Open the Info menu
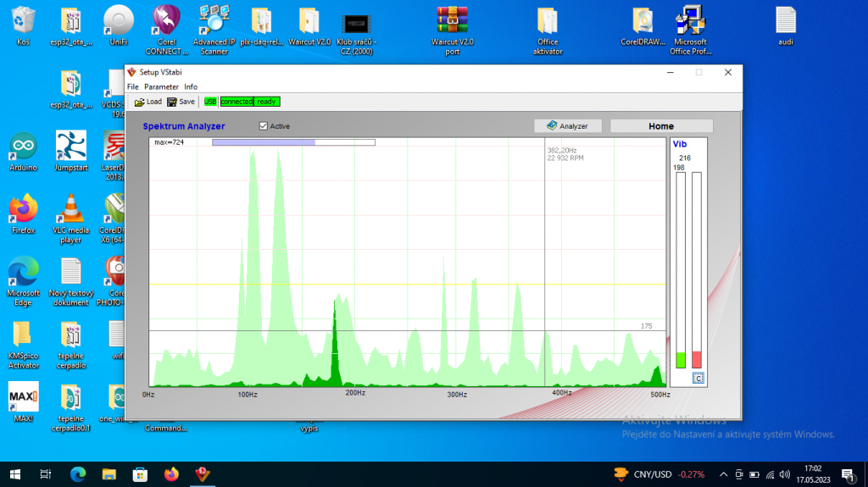The height and width of the screenshot is (487, 868). click(x=191, y=86)
